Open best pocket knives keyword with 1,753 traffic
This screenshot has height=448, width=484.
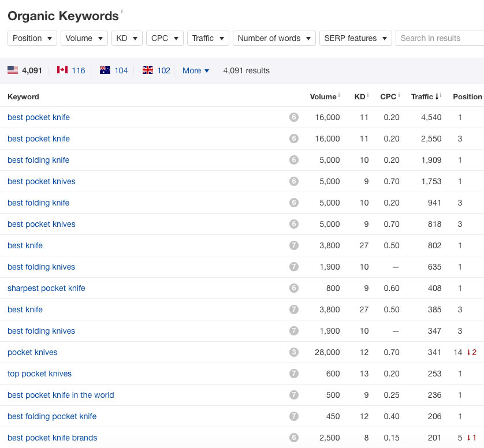[x=42, y=181]
